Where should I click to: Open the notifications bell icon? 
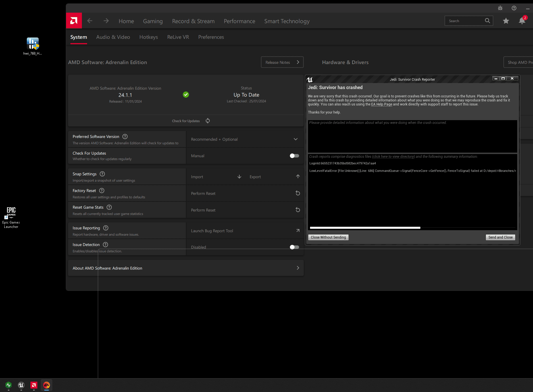pyautogui.click(x=522, y=21)
